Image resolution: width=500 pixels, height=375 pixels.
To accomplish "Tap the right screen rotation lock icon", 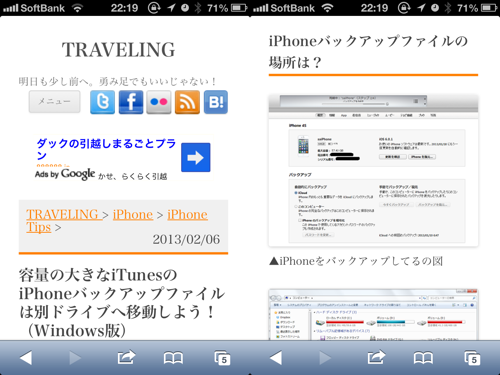I will coord(404,8).
